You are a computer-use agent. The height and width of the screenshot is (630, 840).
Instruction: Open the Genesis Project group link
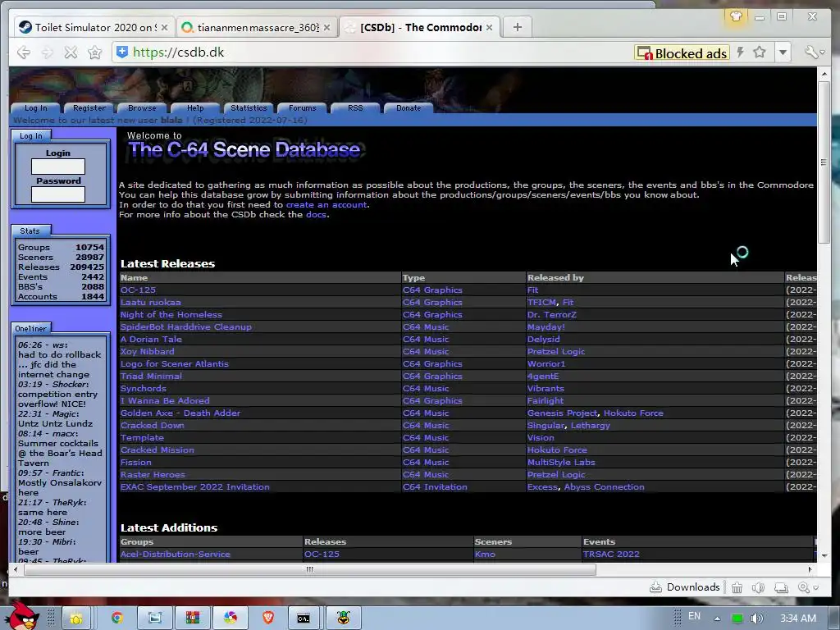(562, 413)
